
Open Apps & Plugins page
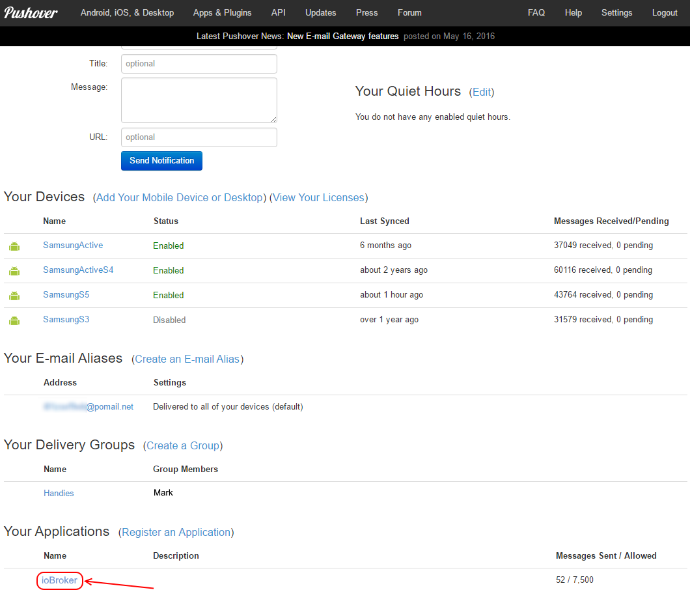(x=222, y=13)
